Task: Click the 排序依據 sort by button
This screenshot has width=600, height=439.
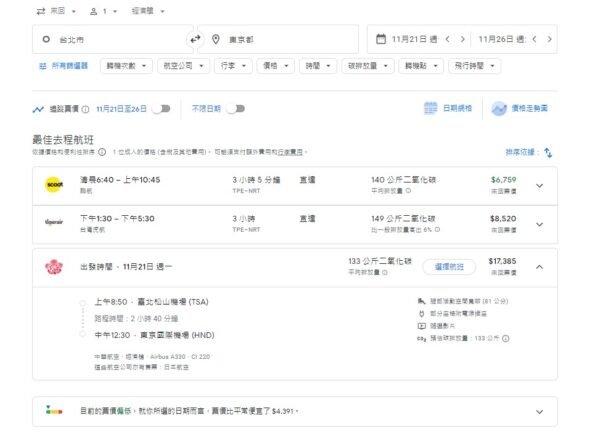Action: (529, 152)
